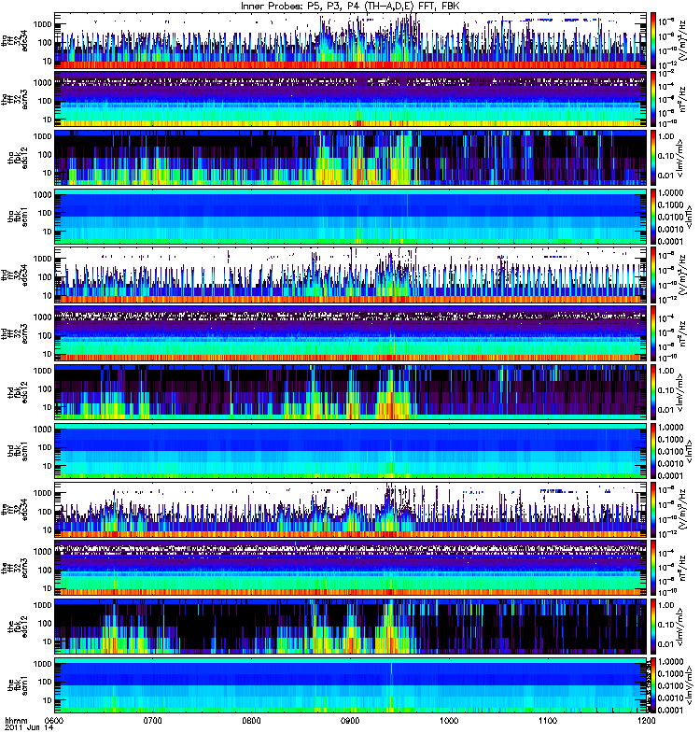Screen dimensions: 700x747
Task: Click the 'tha fff 32 scm3' y-axis label
Action: [x=14, y=100]
